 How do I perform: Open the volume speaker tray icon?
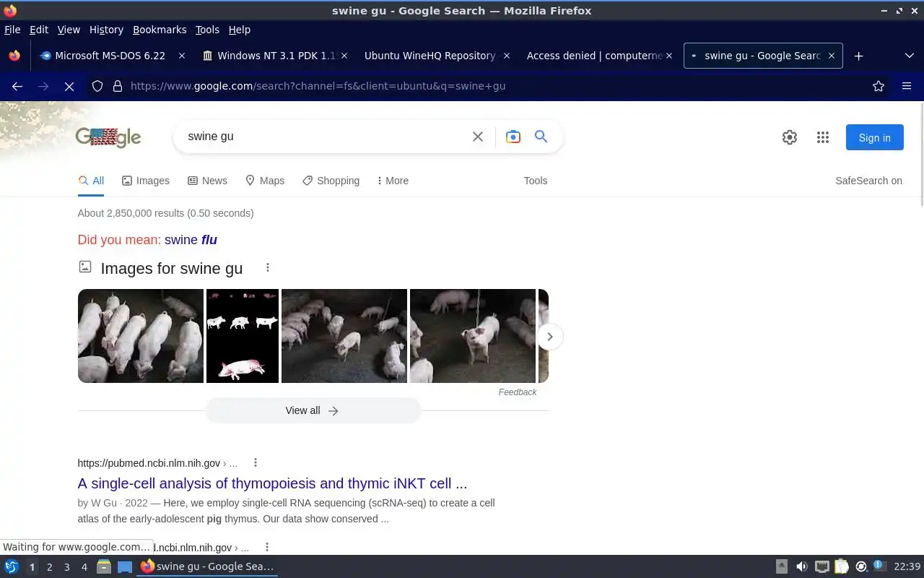(x=801, y=566)
